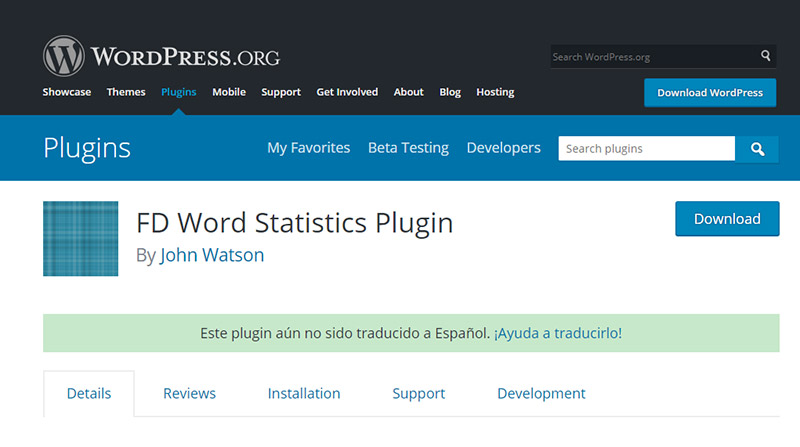This screenshot has height=447, width=800.
Task: Click the Download WordPress button
Action: coord(710,93)
